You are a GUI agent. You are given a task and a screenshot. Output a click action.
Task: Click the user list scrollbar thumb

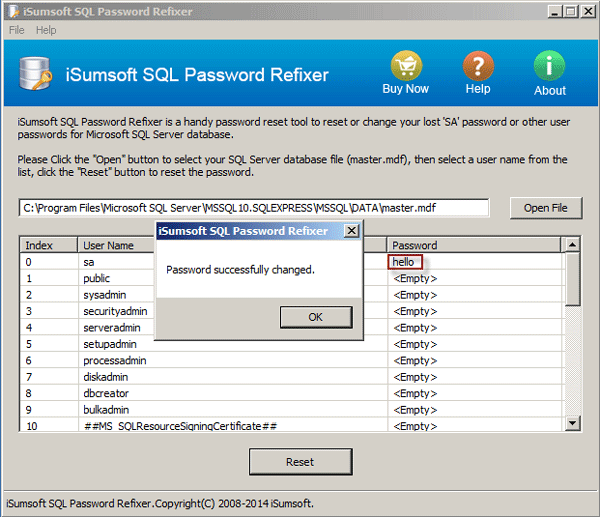572,279
